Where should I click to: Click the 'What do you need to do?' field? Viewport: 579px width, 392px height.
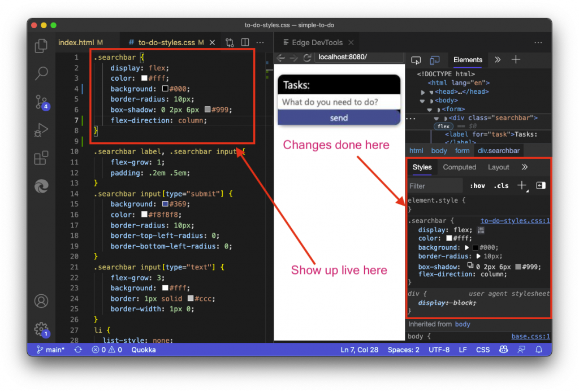coord(339,102)
